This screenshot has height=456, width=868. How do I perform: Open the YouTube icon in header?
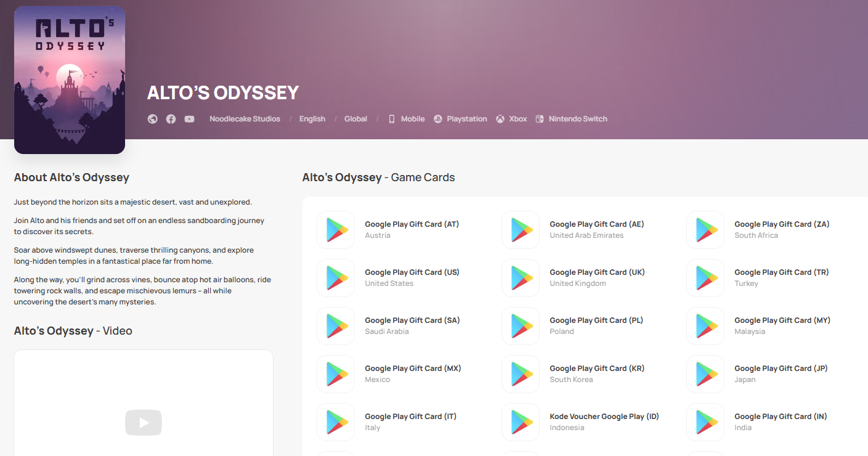click(189, 119)
